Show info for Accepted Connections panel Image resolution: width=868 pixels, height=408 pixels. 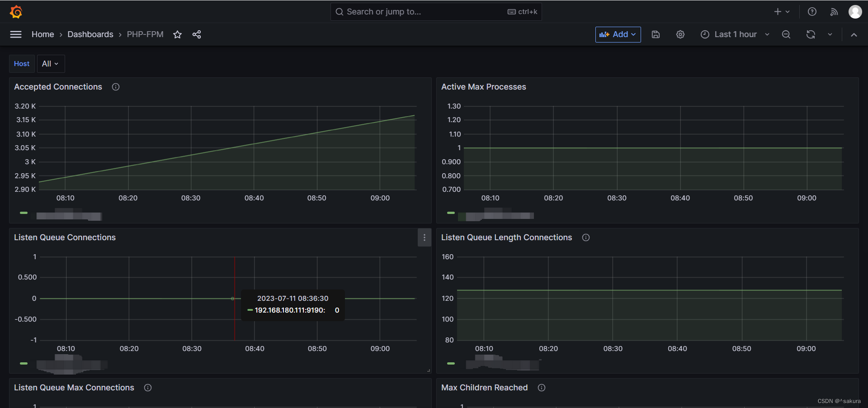(116, 87)
